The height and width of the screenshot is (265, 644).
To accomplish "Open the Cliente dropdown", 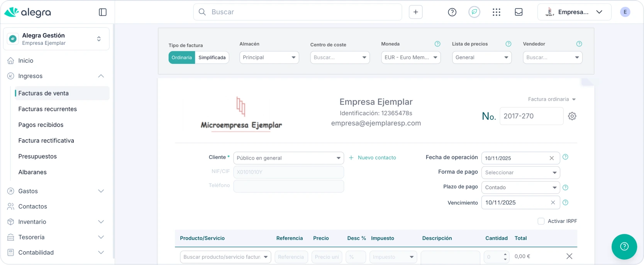I will point(288,158).
